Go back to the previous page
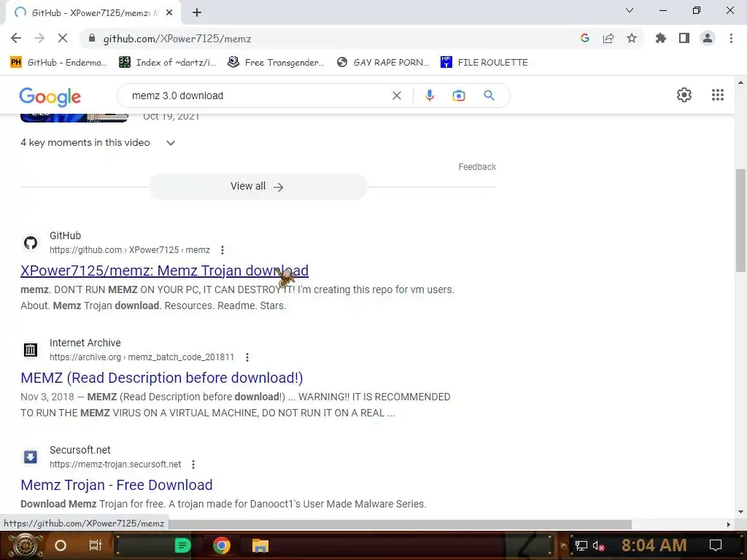This screenshot has height=560, width=747. click(x=16, y=38)
